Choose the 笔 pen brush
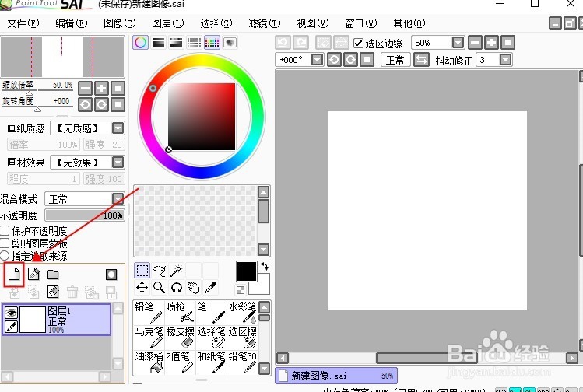The width and height of the screenshot is (583, 392). click(x=211, y=312)
